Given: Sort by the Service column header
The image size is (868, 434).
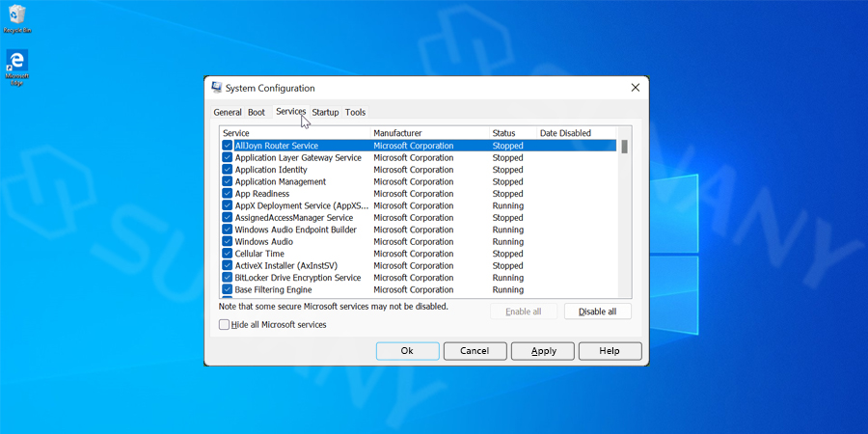Looking at the screenshot, I should coord(296,133).
